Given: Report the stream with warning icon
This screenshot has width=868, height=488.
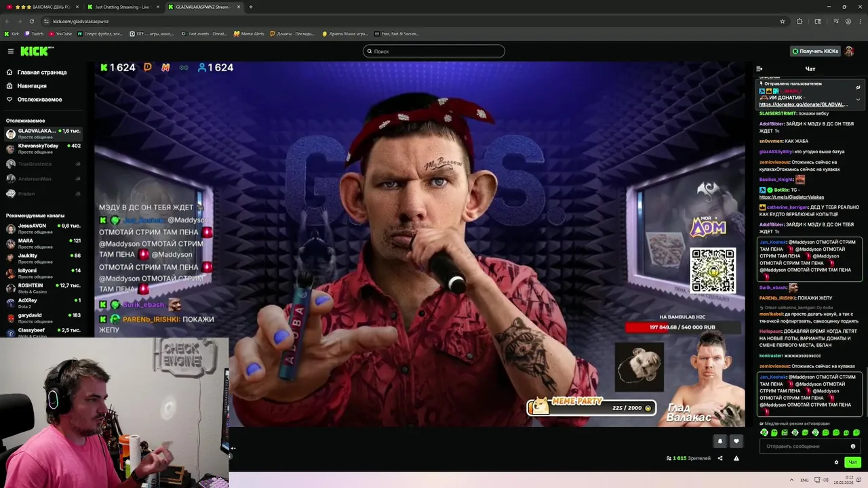Looking at the screenshot, I should 736,458.
